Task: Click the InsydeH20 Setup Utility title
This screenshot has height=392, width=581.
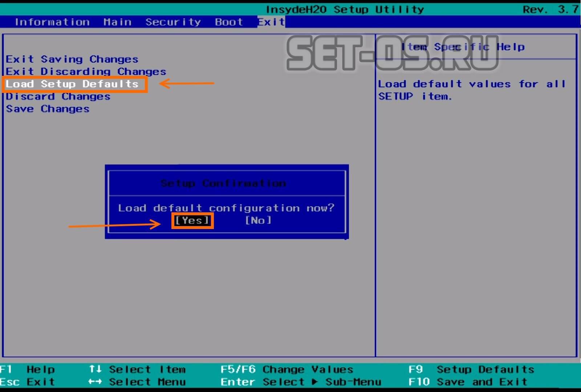Action: point(345,9)
